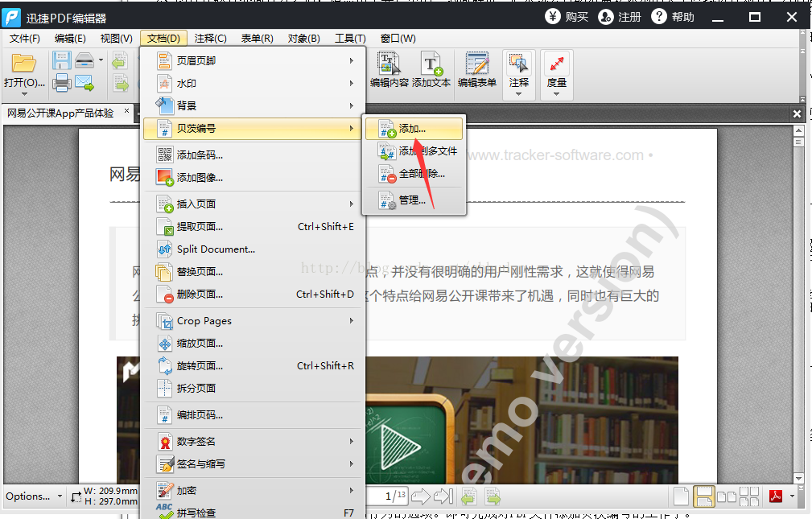Screen dimensions: 812x519
Task: Choose 替换页面... menu item
Action: [253, 271]
